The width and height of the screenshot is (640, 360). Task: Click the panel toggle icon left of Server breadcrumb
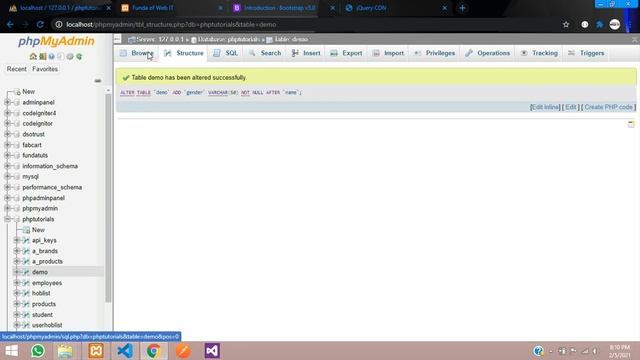118,39
